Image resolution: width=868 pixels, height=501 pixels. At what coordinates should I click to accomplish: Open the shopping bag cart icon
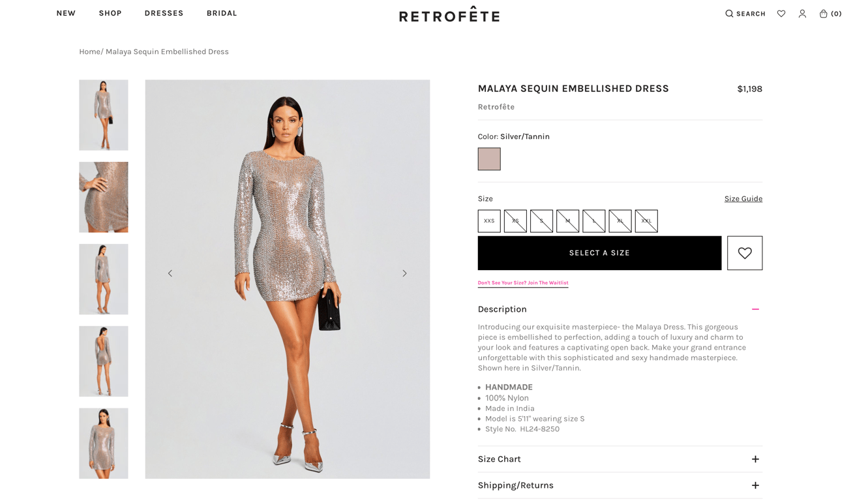click(x=824, y=14)
